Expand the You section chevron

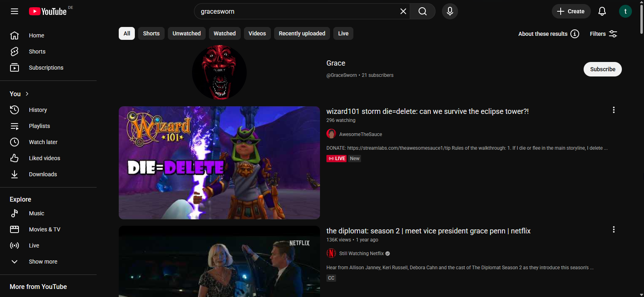[27, 94]
